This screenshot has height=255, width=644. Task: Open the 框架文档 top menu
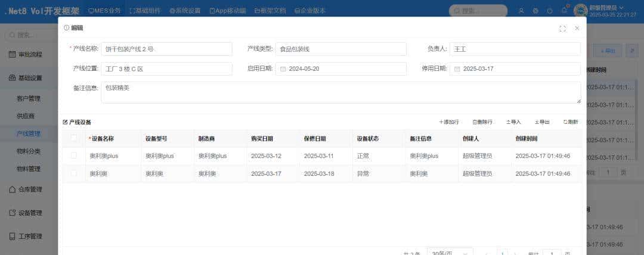tap(270, 11)
